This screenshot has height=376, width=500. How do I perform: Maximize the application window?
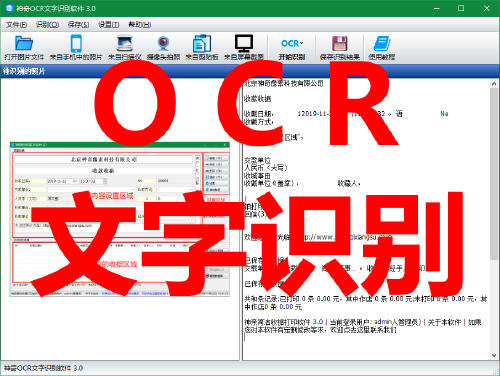[461, 8]
